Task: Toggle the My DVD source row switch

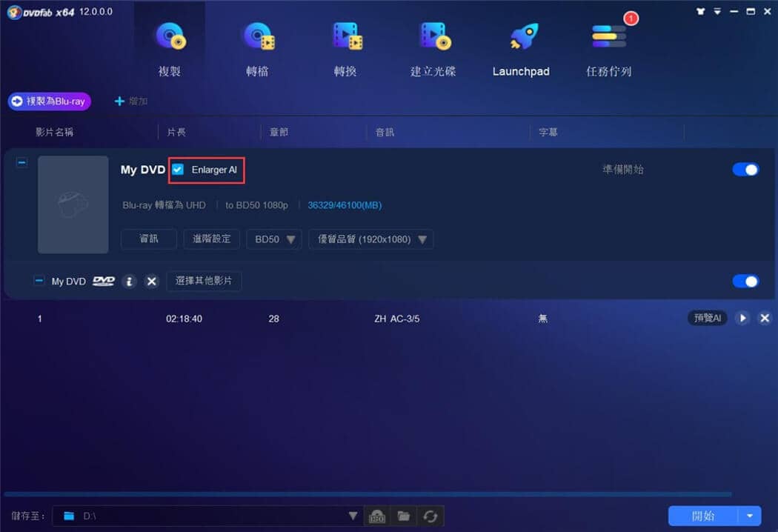Action: pos(745,282)
